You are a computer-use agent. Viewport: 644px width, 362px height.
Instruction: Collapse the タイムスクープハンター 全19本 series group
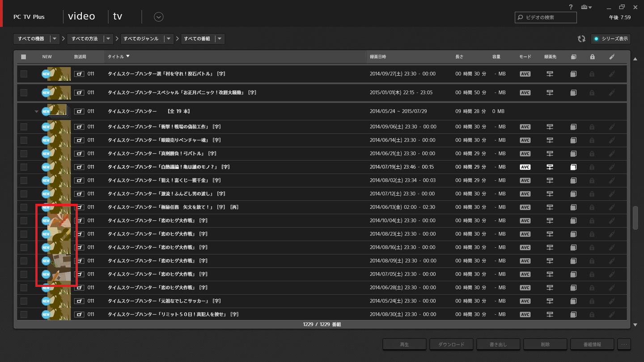(x=37, y=111)
